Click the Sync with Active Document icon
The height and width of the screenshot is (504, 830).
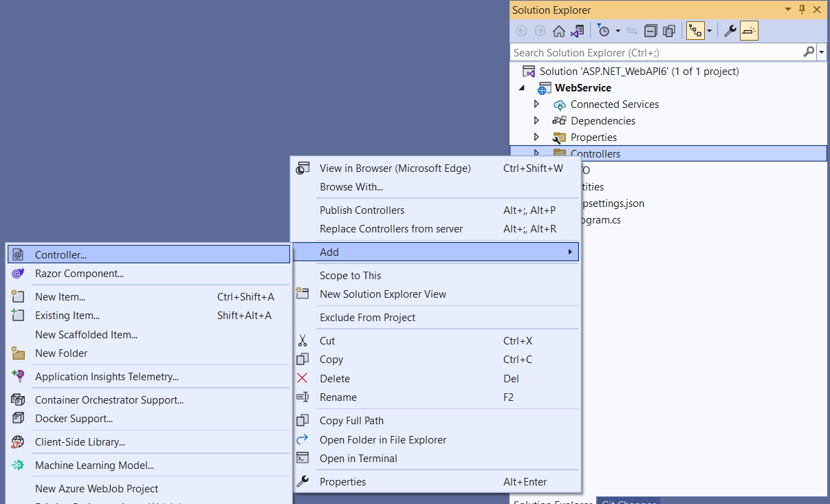pos(632,31)
